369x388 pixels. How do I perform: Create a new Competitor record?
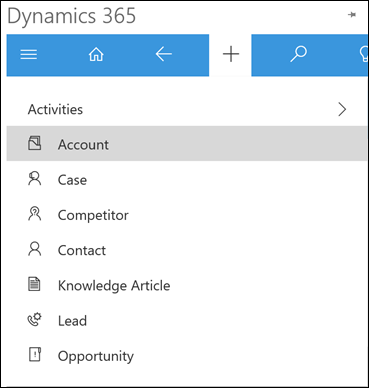click(187, 215)
